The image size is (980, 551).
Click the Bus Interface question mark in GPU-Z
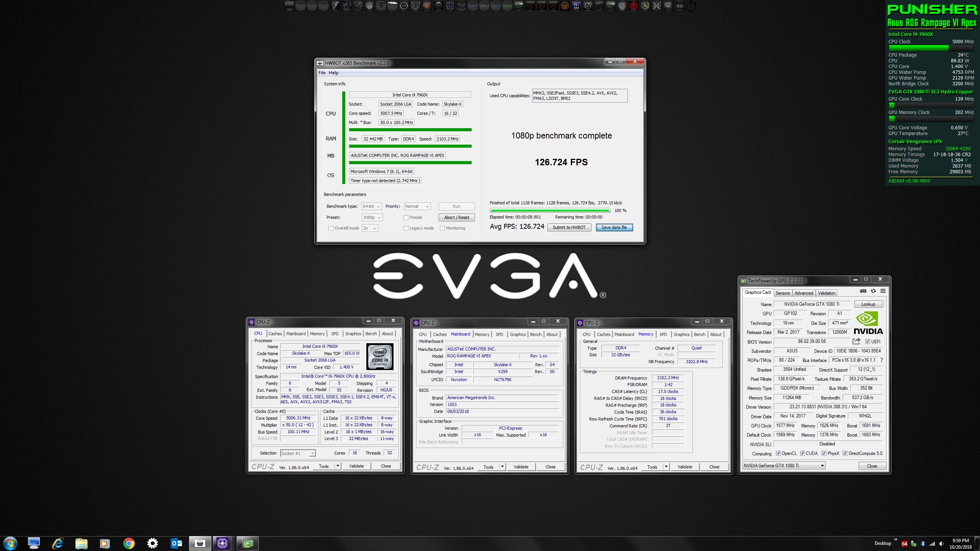coord(882,360)
